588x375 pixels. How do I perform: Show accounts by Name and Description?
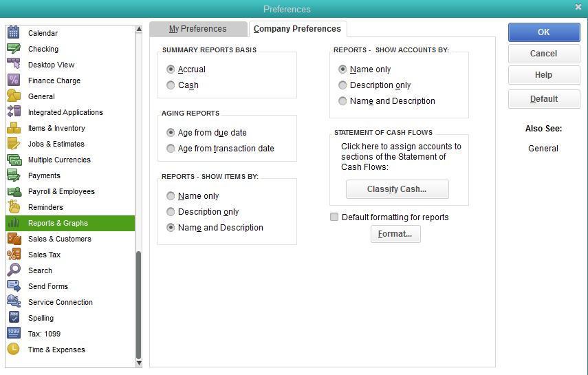[x=342, y=101]
